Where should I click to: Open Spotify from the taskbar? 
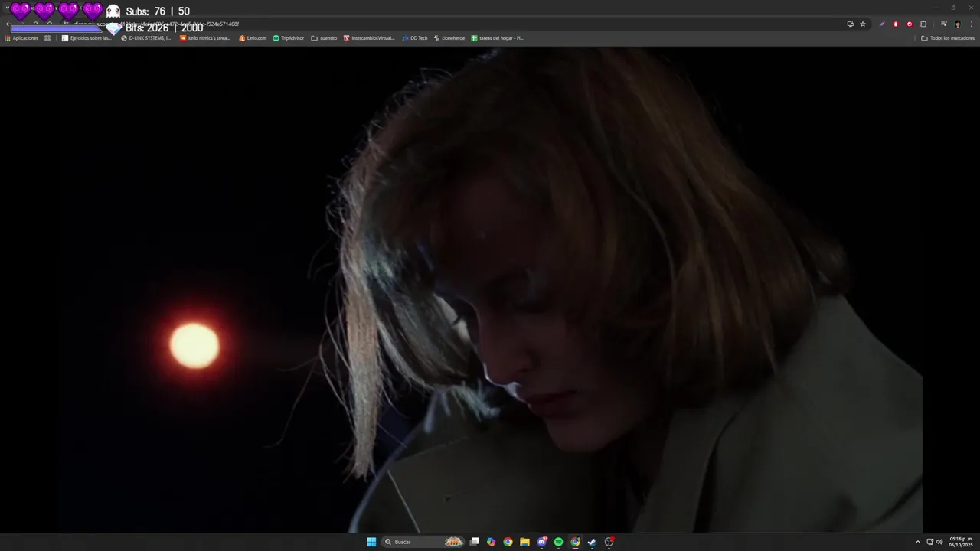[x=558, y=542]
